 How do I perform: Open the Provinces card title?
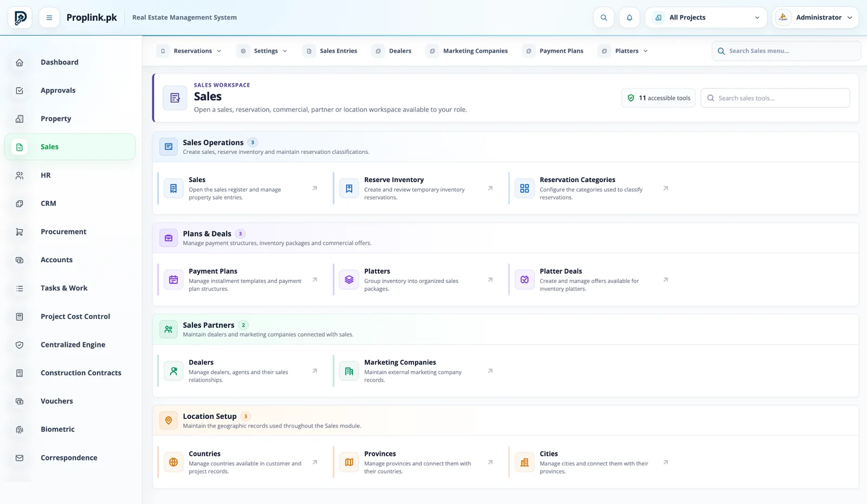tap(380, 454)
